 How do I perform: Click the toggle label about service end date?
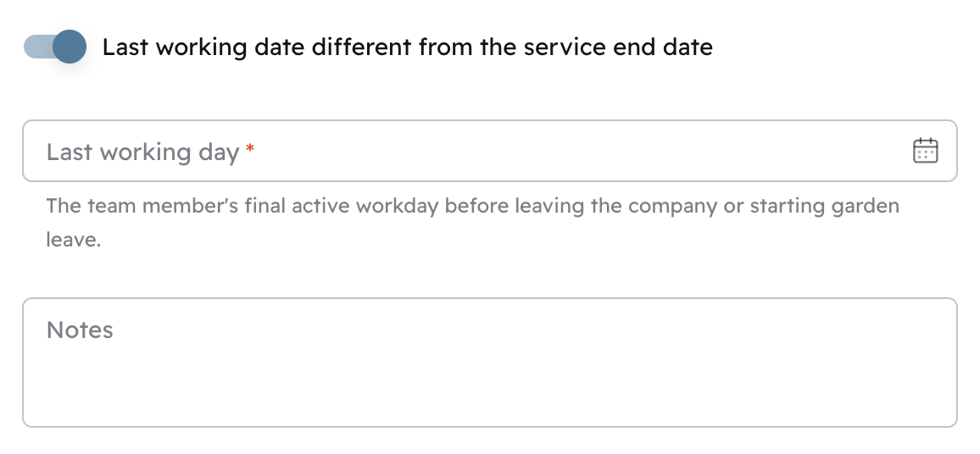[407, 47]
